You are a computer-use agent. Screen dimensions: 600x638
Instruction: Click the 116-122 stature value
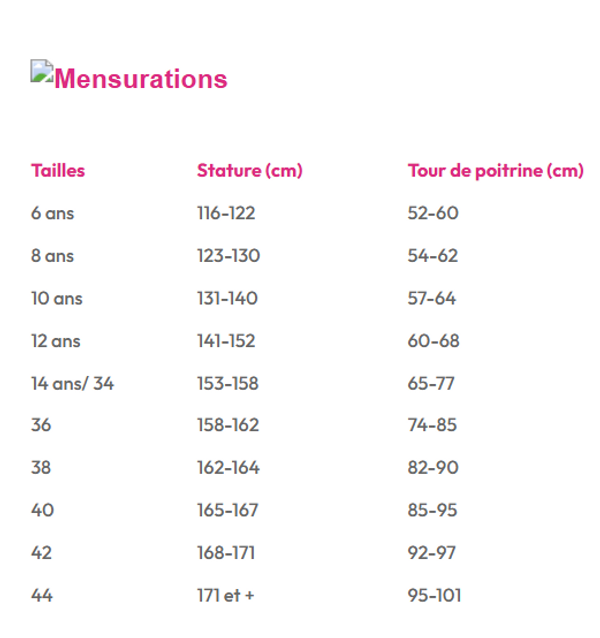tap(226, 213)
